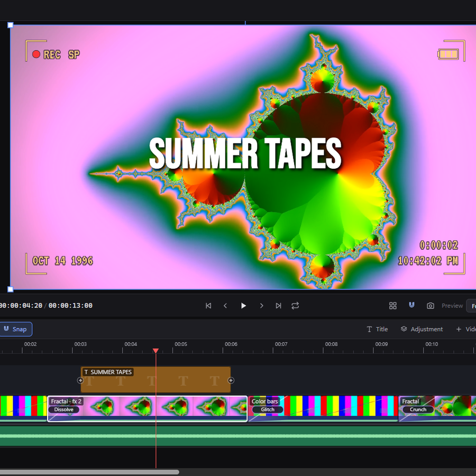Viewport: 476px width, 476px height.
Task: Click the total duration 00:00:13:00
Action: pyautogui.click(x=70, y=306)
